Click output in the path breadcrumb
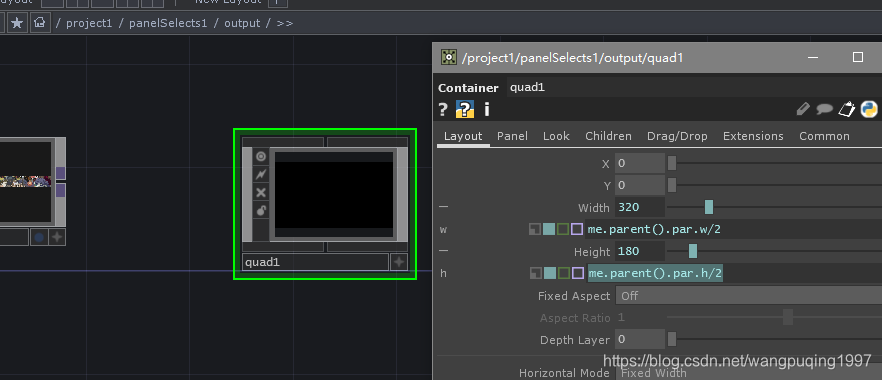The width and height of the screenshot is (882, 380). pos(242,24)
